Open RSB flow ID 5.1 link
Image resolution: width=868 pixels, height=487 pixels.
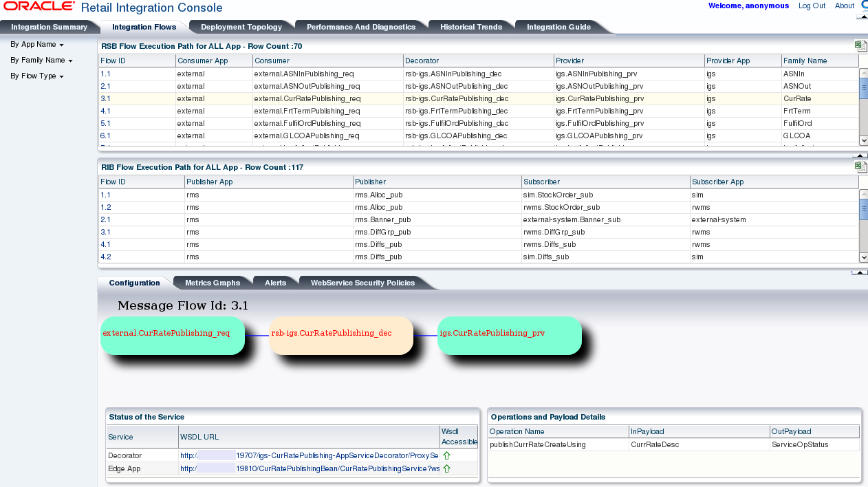[x=105, y=123]
